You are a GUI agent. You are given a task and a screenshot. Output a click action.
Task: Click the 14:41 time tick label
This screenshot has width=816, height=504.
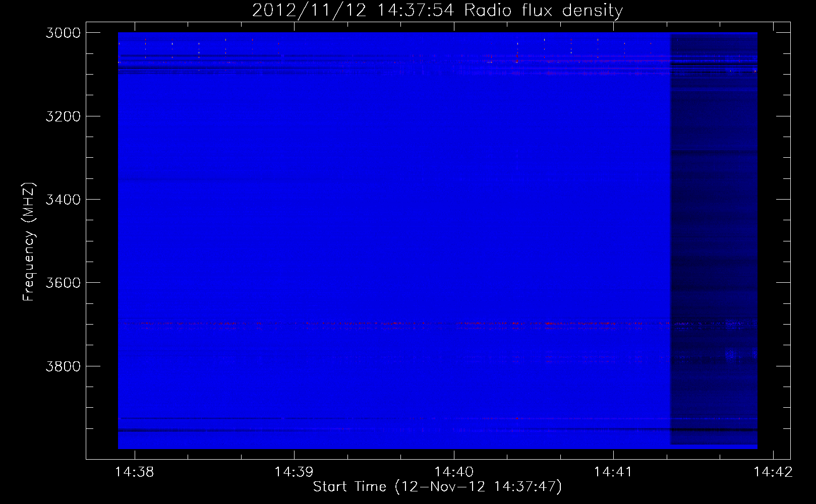tap(613, 472)
